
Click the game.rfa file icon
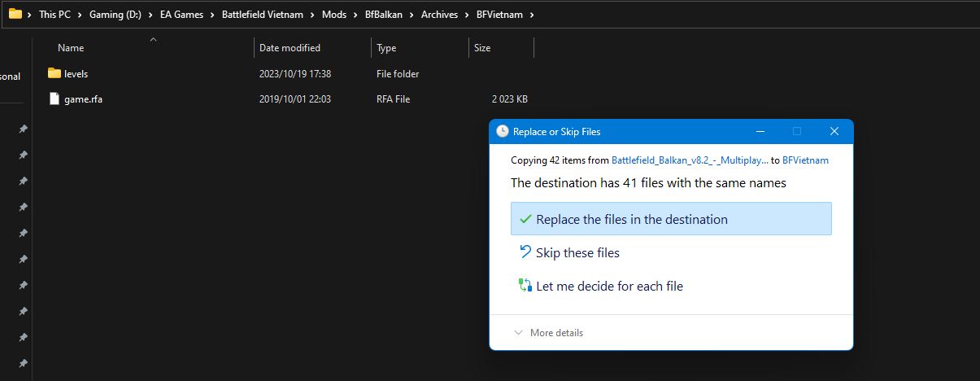click(x=54, y=99)
